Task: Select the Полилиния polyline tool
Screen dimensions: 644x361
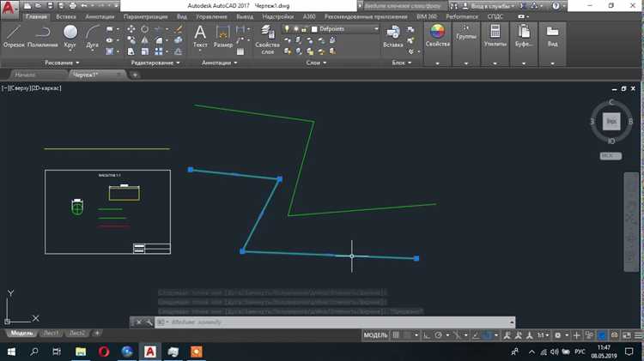Action: (43, 37)
